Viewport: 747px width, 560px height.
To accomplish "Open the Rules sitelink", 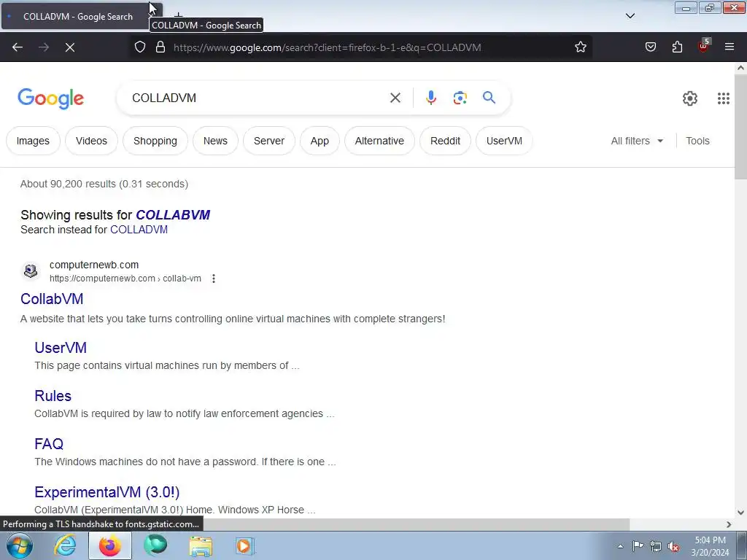I will pyautogui.click(x=53, y=396).
